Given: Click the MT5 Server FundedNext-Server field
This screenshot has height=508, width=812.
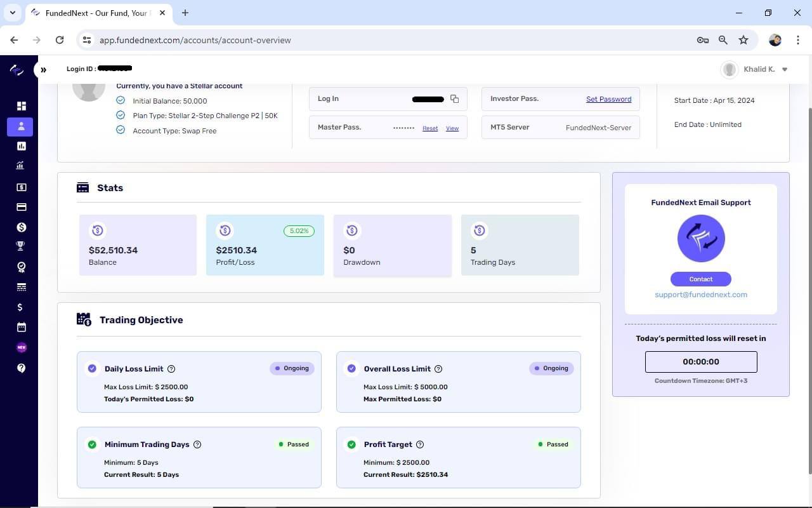Looking at the screenshot, I should click(561, 128).
